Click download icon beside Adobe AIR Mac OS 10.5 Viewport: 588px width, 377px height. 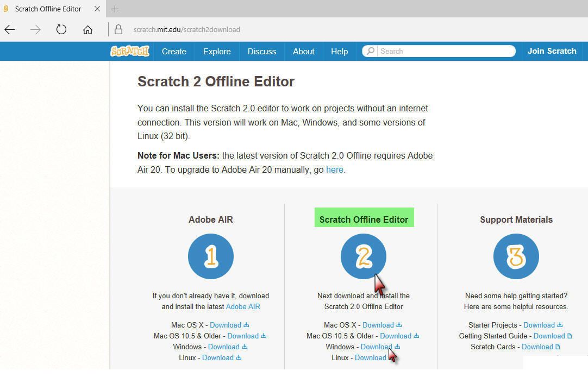[x=264, y=336]
